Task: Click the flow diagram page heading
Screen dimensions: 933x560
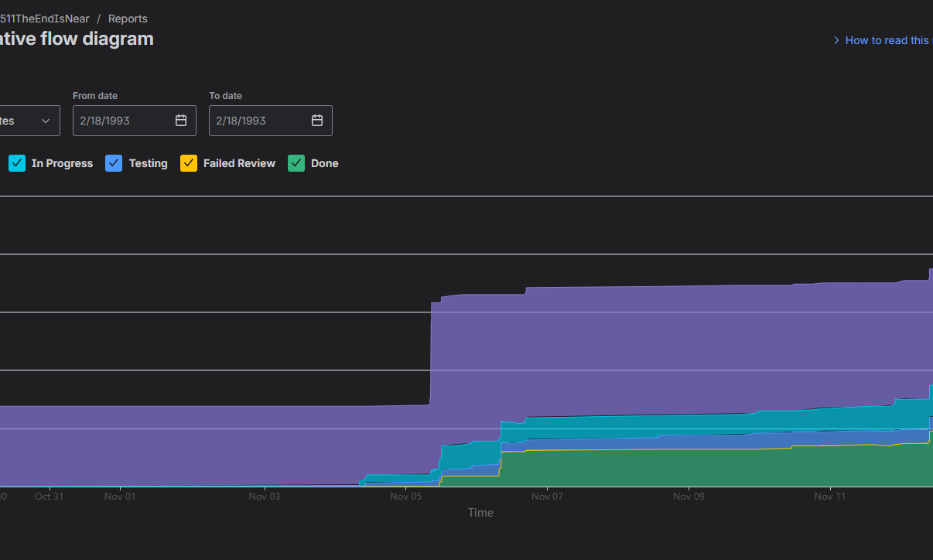Action: [77, 39]
